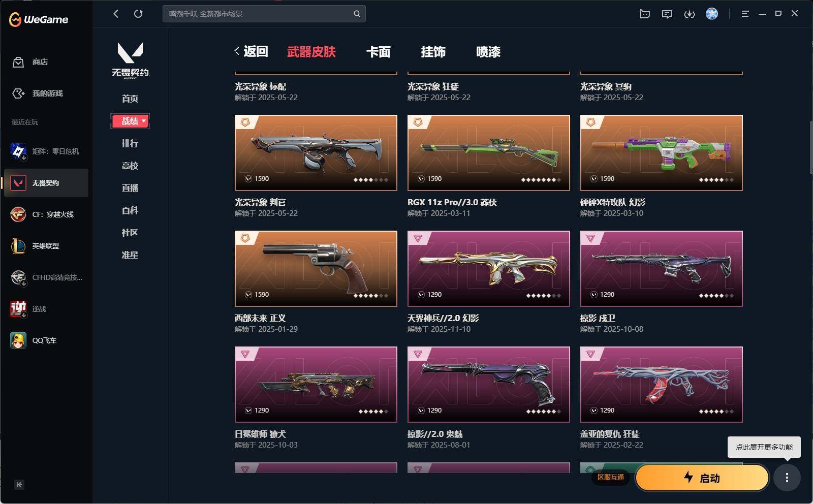The height and width of the screenshot is (504, 813).
Task: Open My Games controller icon
Action: [x=18, y=93]
